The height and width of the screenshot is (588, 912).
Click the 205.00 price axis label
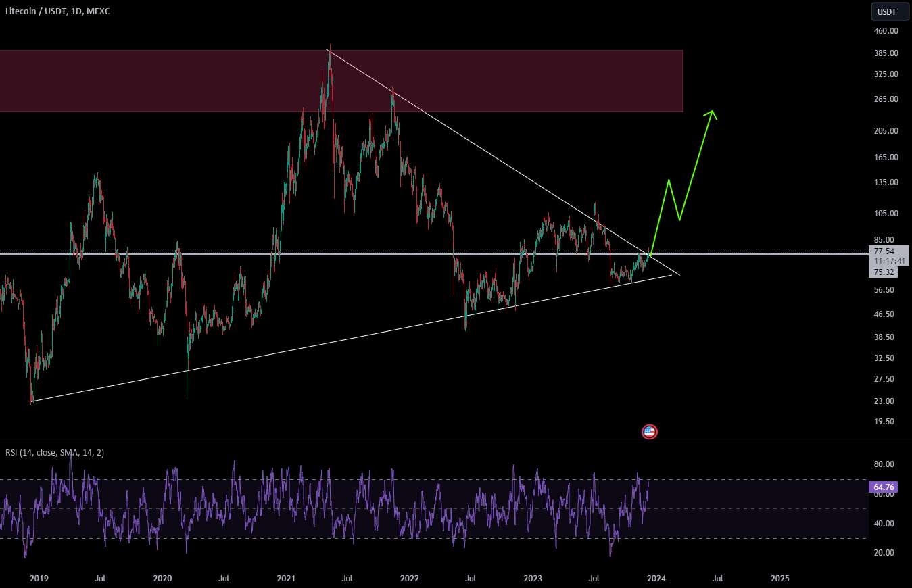click(x=886, y=131)
